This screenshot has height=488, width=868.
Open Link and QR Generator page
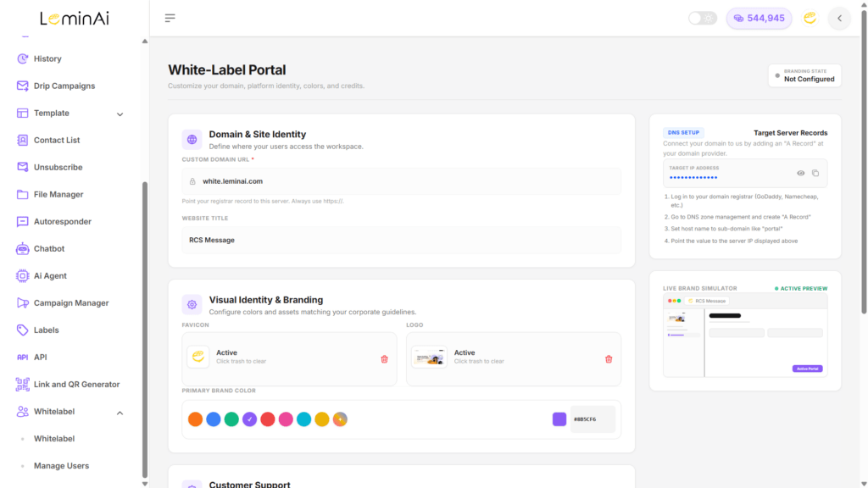[x=77, y=384]
